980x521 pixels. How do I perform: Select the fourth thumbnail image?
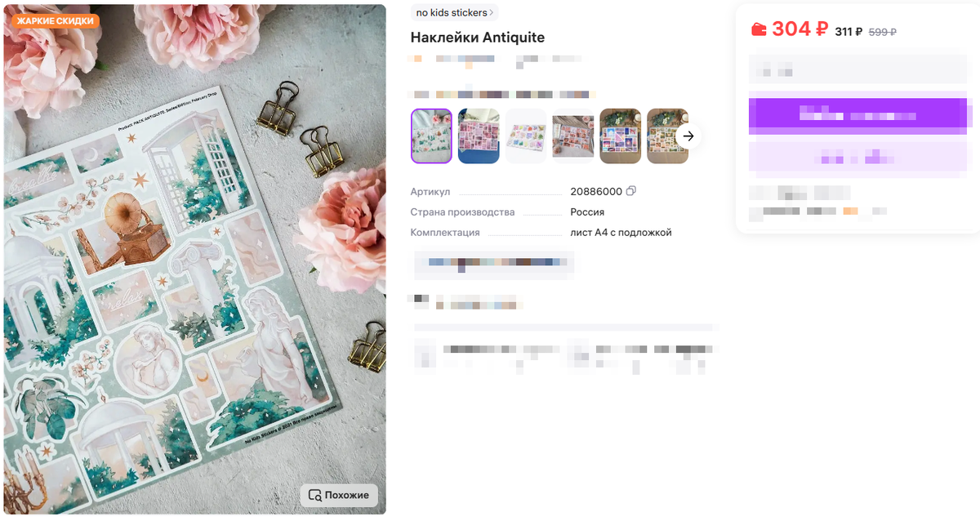coord(573,136)
